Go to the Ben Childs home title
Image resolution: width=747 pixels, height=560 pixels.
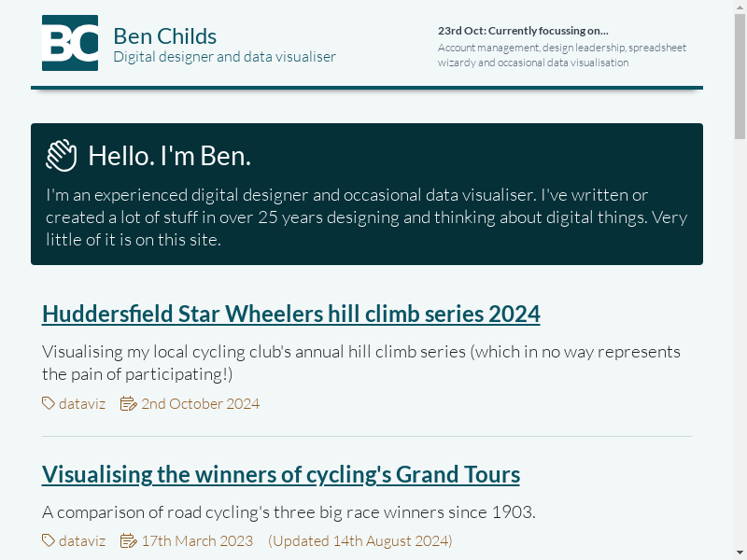[x=164, y=36]
